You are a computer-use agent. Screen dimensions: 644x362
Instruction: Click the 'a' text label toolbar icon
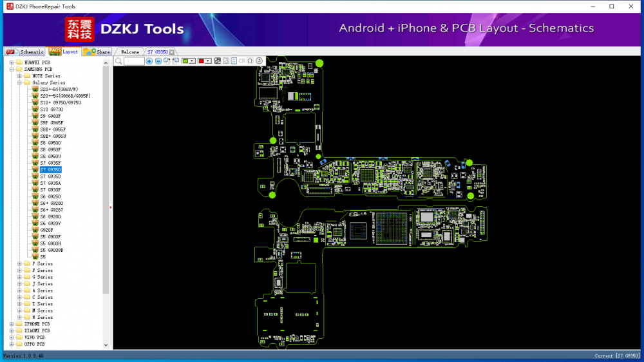click(226, 61)
